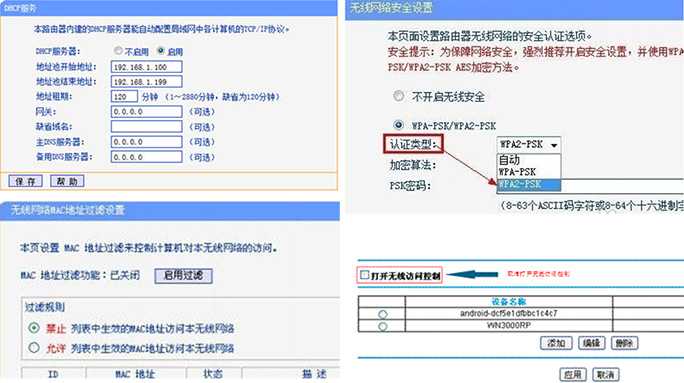Click the 启用过滤 button
The height and width of the screenshot is (383, 684).
click(183, 275)
